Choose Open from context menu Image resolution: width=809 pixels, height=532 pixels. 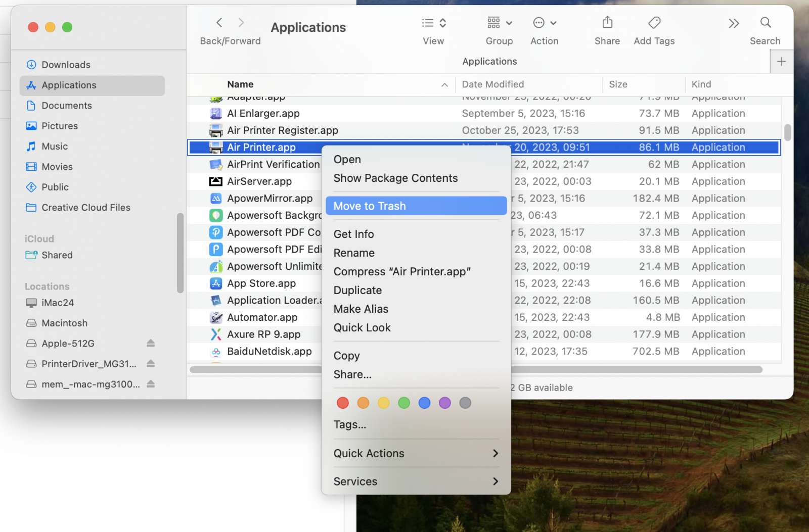click(x=416, y=160)
